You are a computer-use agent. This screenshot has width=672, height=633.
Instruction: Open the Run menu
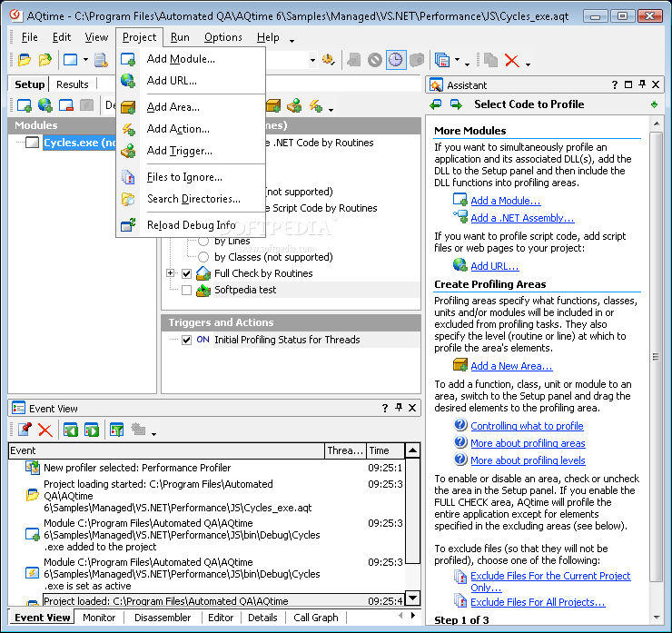[180, 37]
